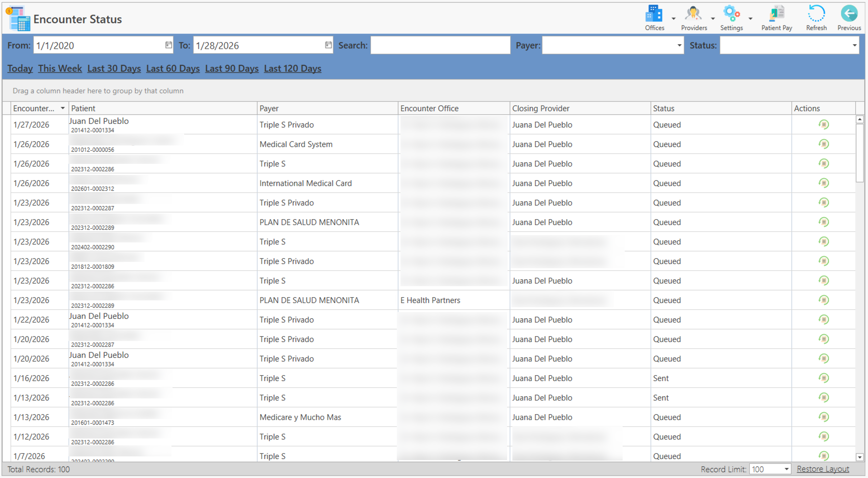Open To date calendar picker
The width and height of the screenshot is (868, 478).
tap(328, 45)
